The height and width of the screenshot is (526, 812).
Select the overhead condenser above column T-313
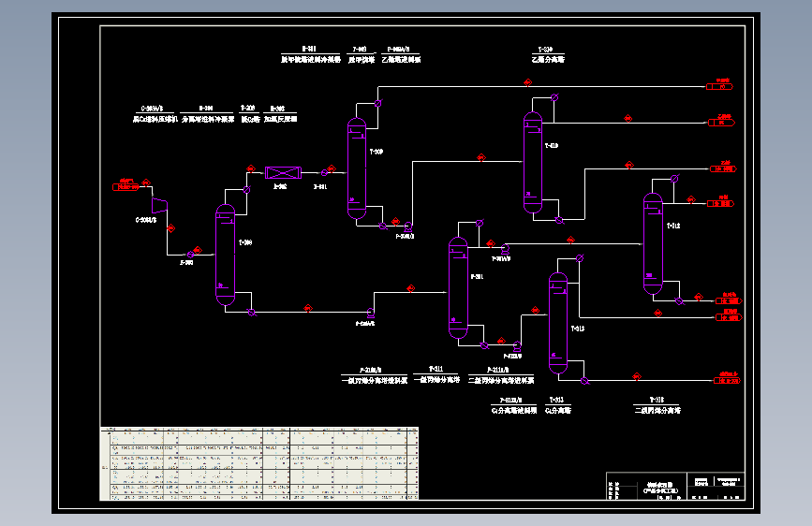pos(580,258)
